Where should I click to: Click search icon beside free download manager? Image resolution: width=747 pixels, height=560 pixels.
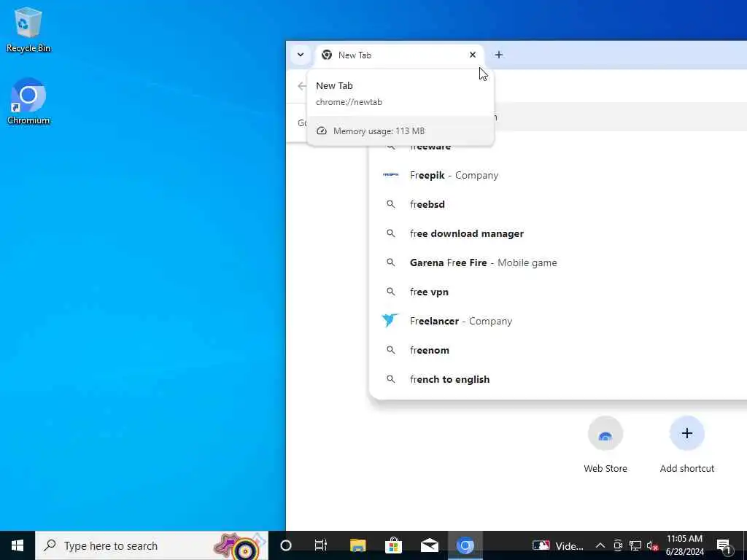391,233
